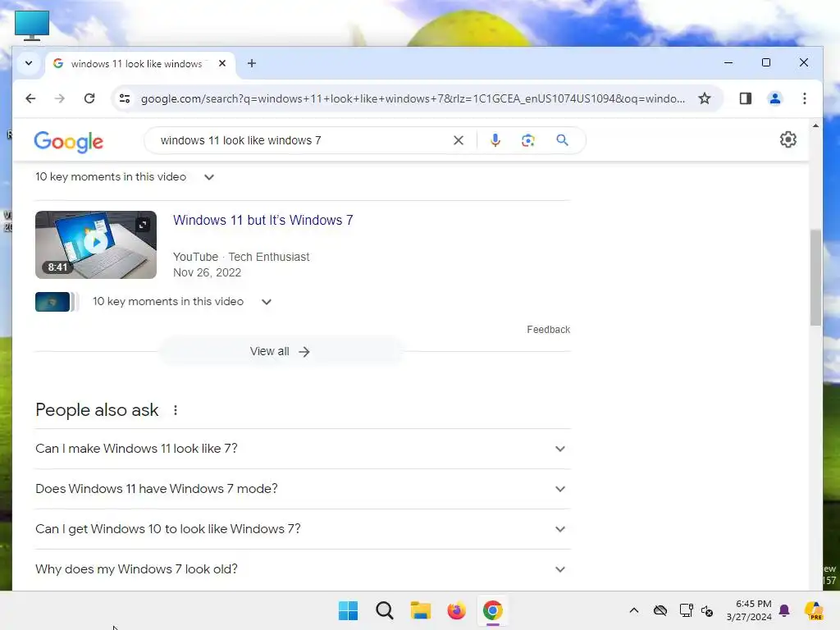Image resolution: width=840 pixels, height=630 pixels.
Task: Expand 'Why does my Windows 7 look old?'
Action: click(303, 569)
